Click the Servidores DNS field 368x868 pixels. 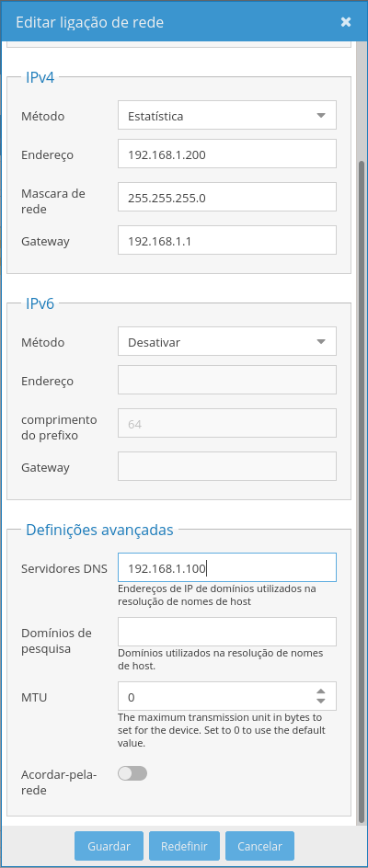226,567
